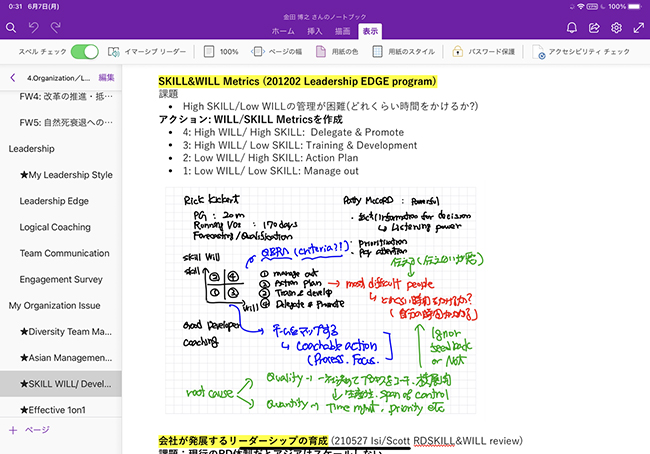Add a new page with + ページ
The height and width of the screenshot is (454, 650).
click(x=29, y=429)
